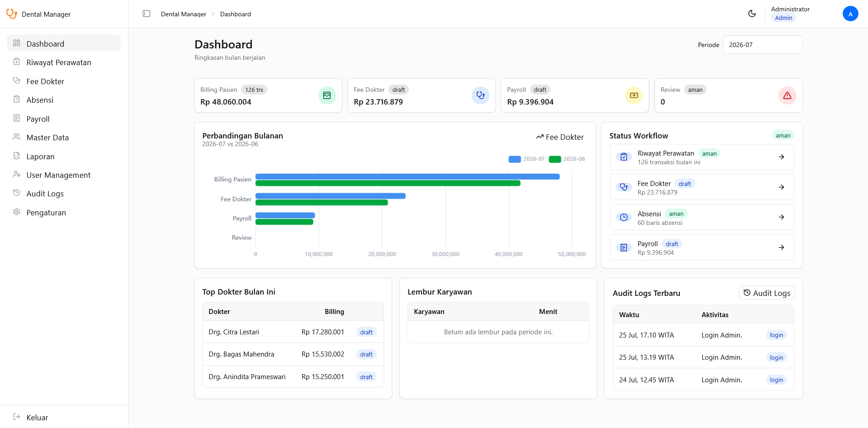
Task: Click Dental Manager breadcrumb link
Action: click(184, 14)
